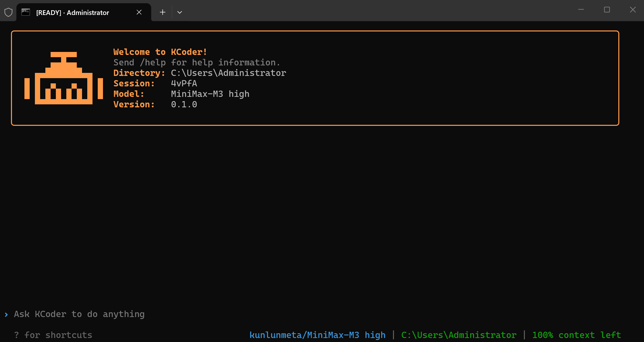Image resolution: width=644 pixels, height=342 pixels.
Task: Click the KCoder pixel robot logo
Action: [x=64, y=78]
